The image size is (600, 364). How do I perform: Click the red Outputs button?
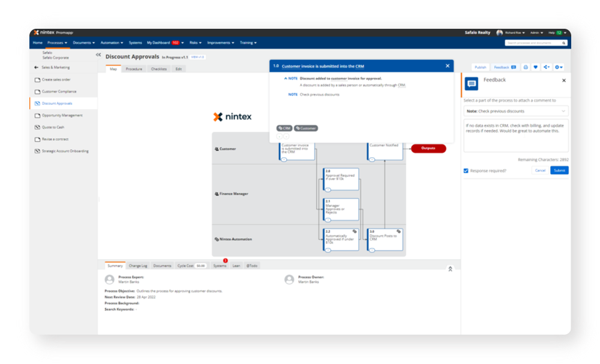click(x=428, y=148)
